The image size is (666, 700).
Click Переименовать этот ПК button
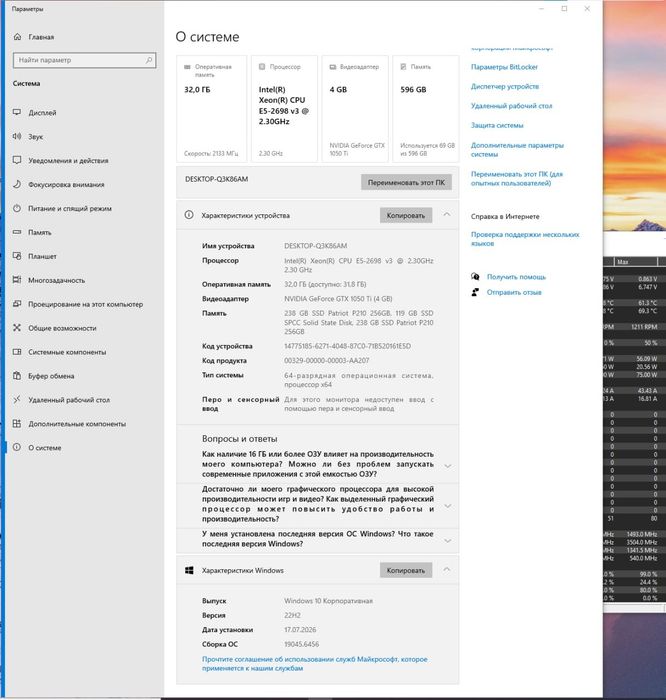[406, 182]
